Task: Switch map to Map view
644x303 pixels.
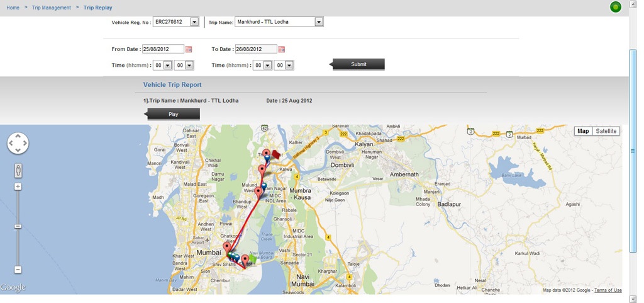Action: [x=583, y=131]
